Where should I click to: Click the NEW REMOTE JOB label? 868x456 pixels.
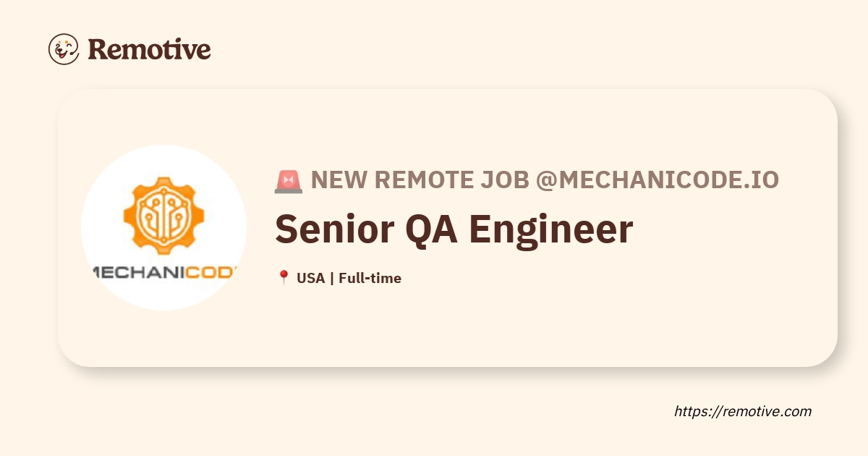420,181
